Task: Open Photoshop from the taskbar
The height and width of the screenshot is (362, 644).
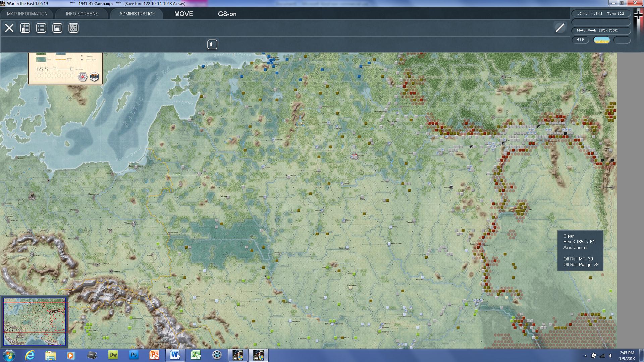Action: click(133, 355)
